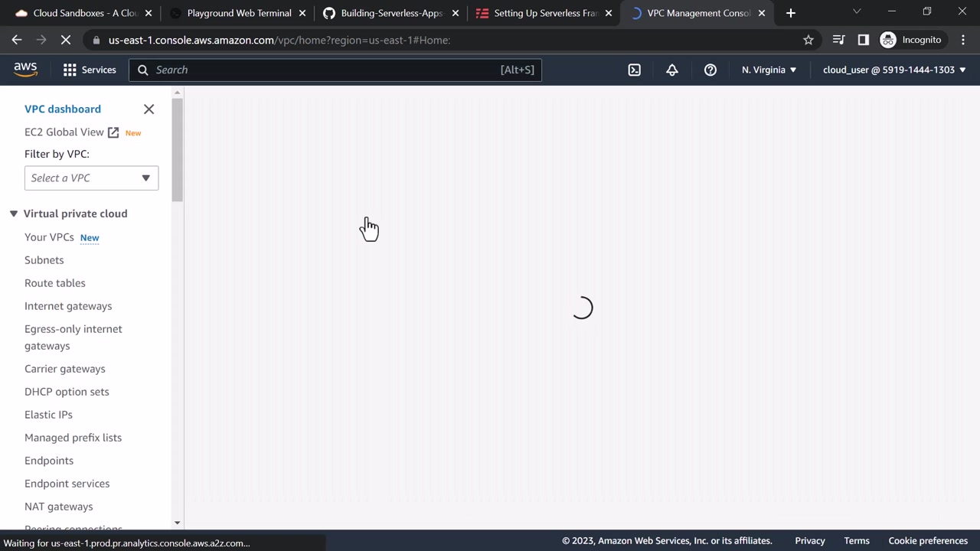Open the tab search media control icon
The height and width of the screenshot is (551, 980).
click(838, 40)
